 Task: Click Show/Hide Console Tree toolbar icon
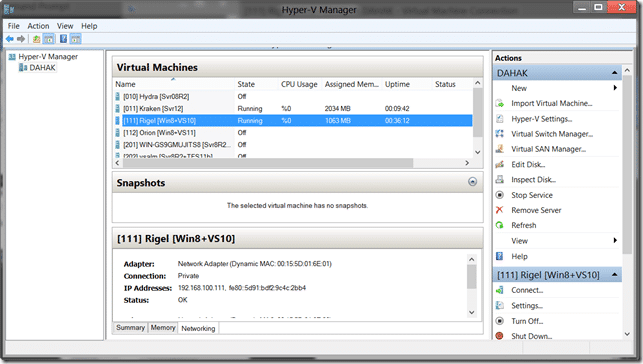49,39
